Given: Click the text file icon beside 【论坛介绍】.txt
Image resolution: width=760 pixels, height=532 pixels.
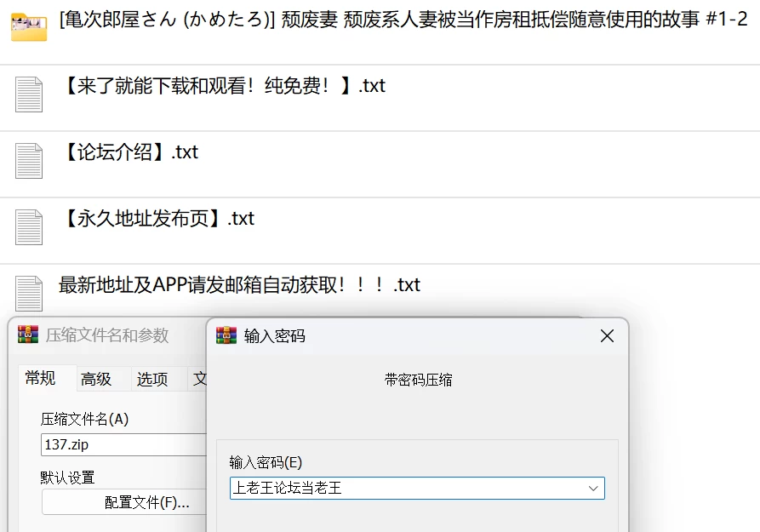Looking at the screenshot, I should pos(29,161).
